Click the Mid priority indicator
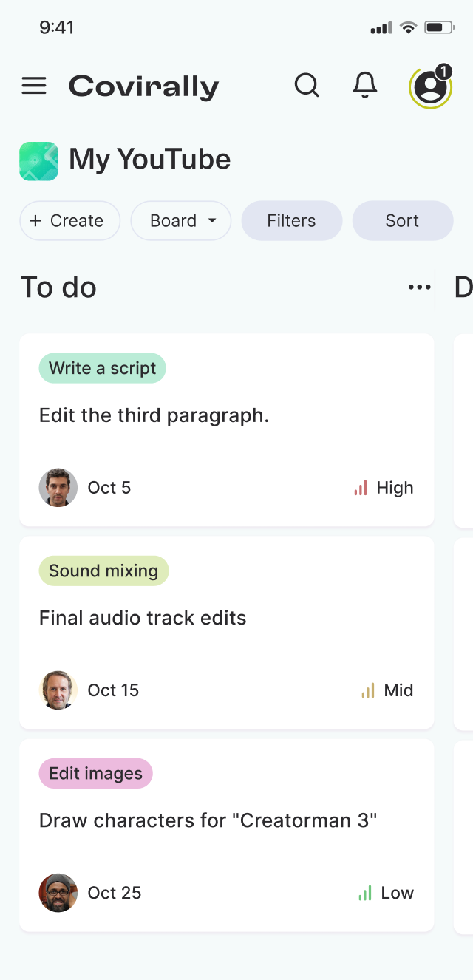473x980 pixels. pos(387,690)
